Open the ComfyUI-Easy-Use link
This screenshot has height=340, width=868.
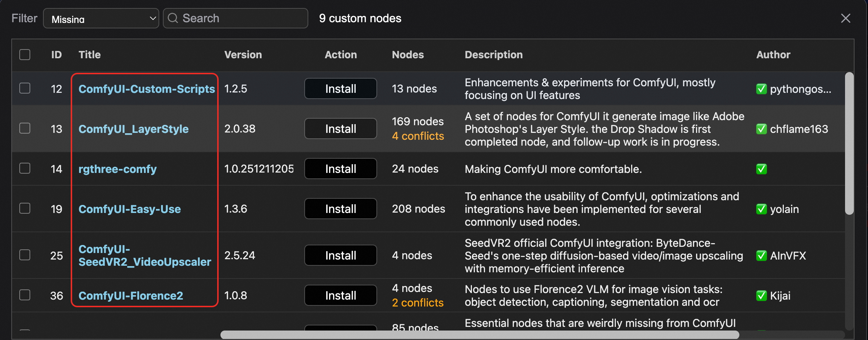point(130,209)
